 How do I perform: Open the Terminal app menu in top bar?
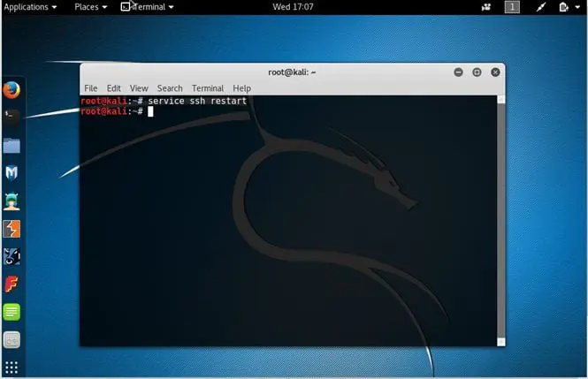coord(148,7)
